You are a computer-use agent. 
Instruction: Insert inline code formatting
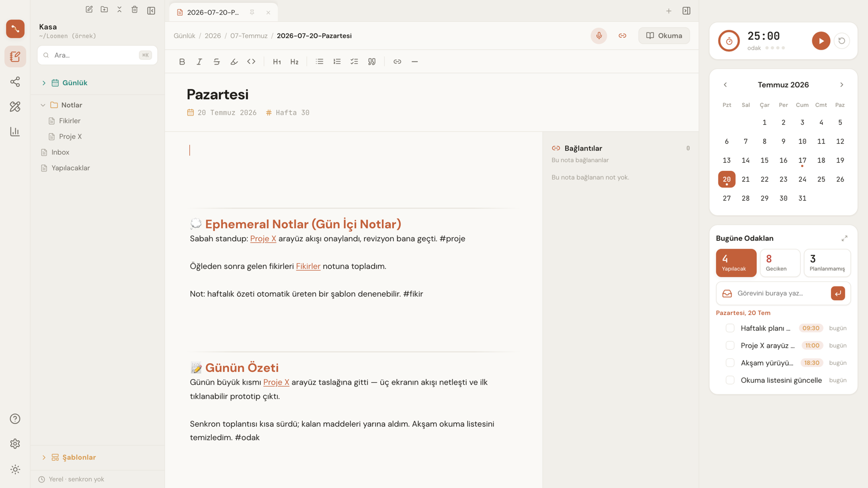click(x=251, y=62)
